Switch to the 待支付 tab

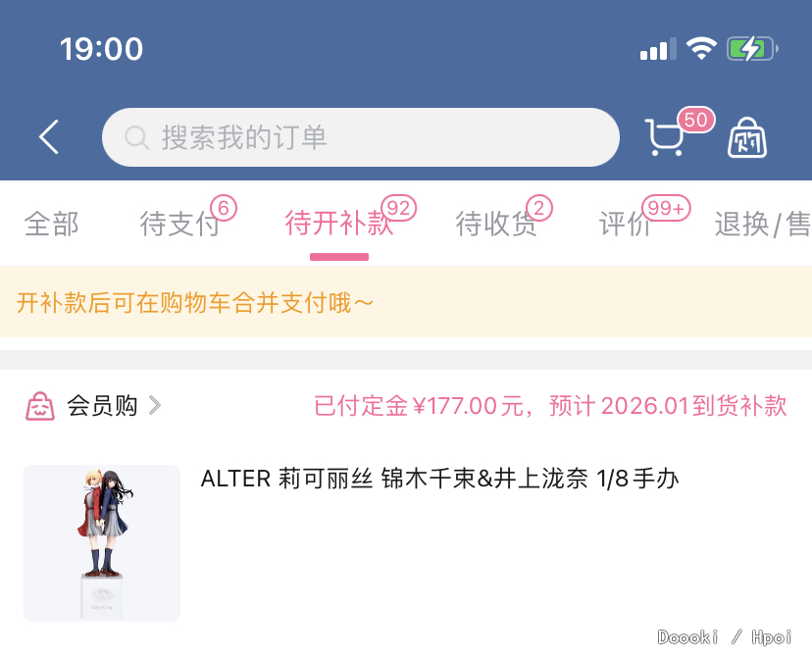coord(179,224)
